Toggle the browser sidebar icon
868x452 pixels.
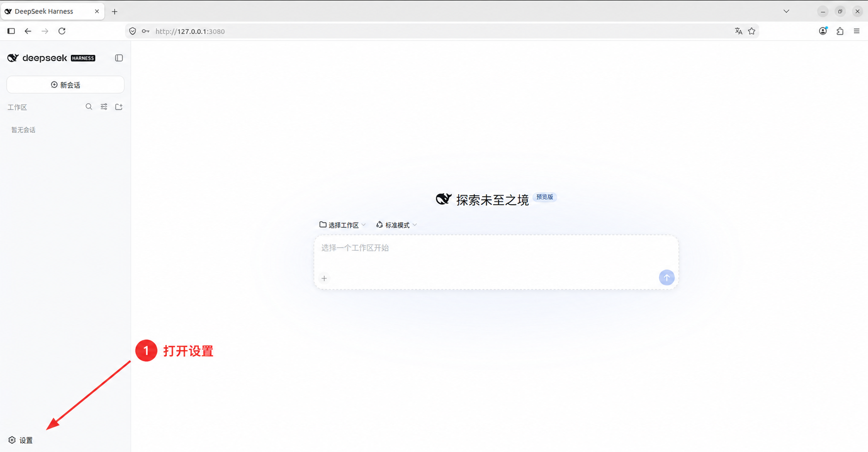11,31
